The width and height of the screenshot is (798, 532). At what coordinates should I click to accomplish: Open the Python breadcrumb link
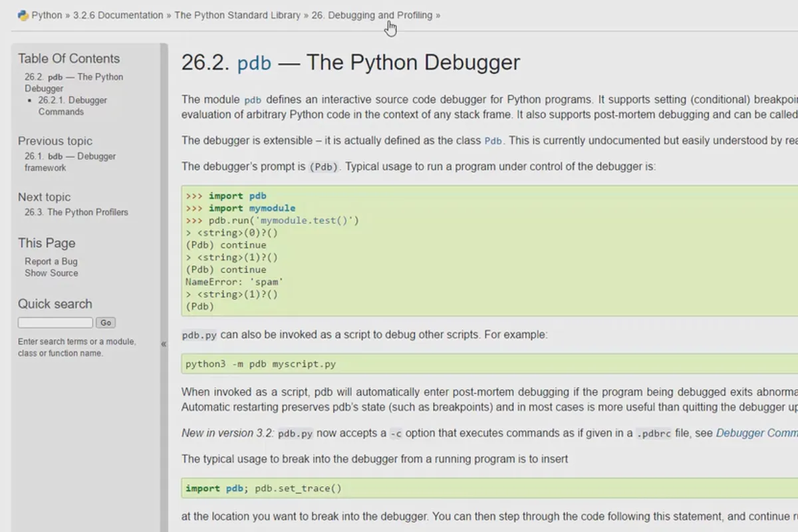click(47, 15)
